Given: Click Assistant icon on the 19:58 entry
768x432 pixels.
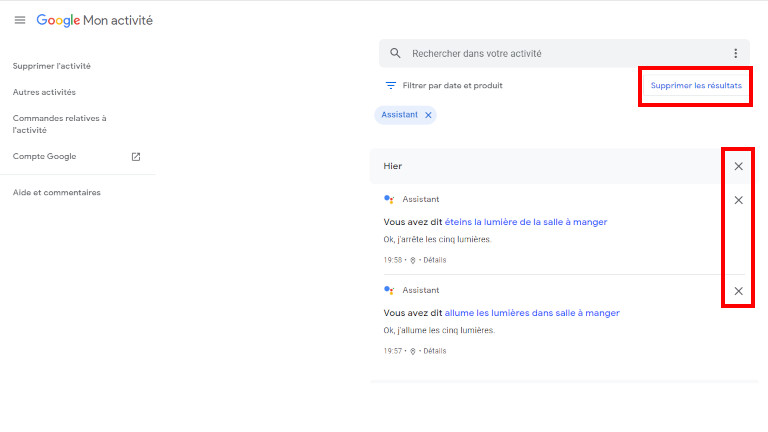Looking at the screenshot, I should click(x=389, y=200).
